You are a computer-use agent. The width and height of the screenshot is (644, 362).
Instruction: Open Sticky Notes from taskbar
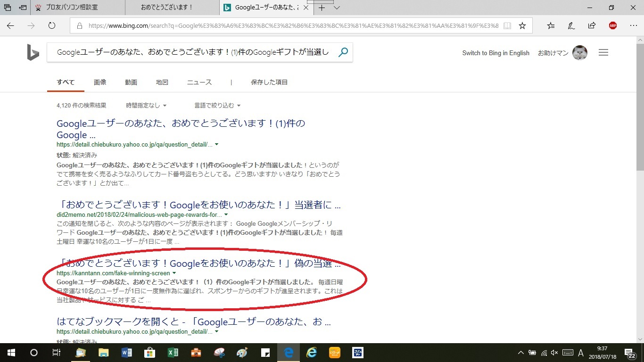[x=265, y=353]
